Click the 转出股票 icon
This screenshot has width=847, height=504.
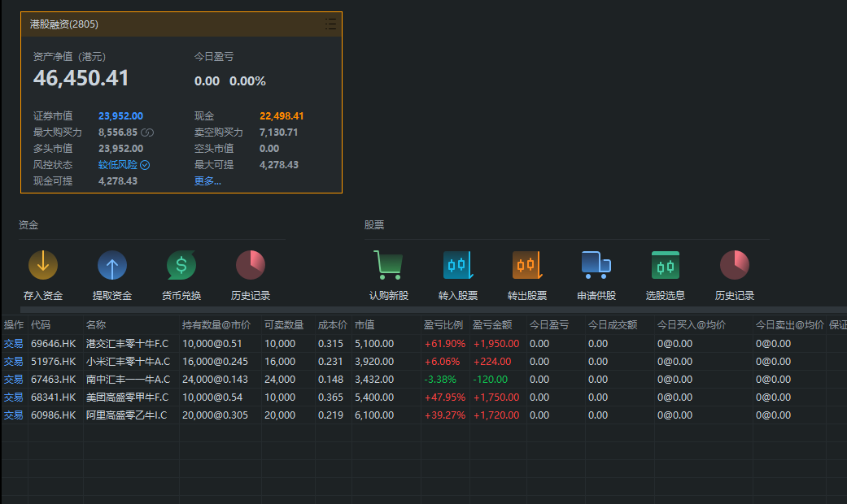(x=527, y=265)
